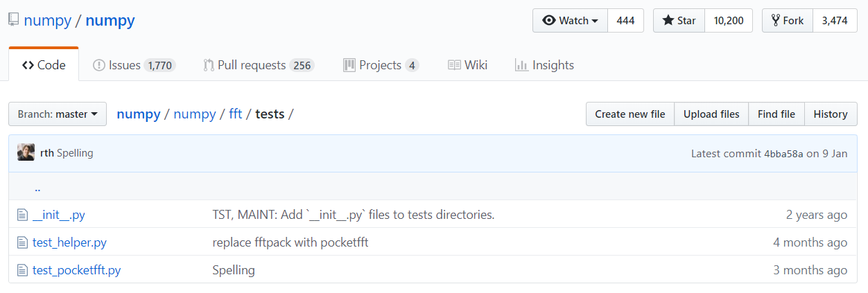Click the 'on 9 Jan' commit date
The width and height of the screenshot is (868, 293).
827,154
